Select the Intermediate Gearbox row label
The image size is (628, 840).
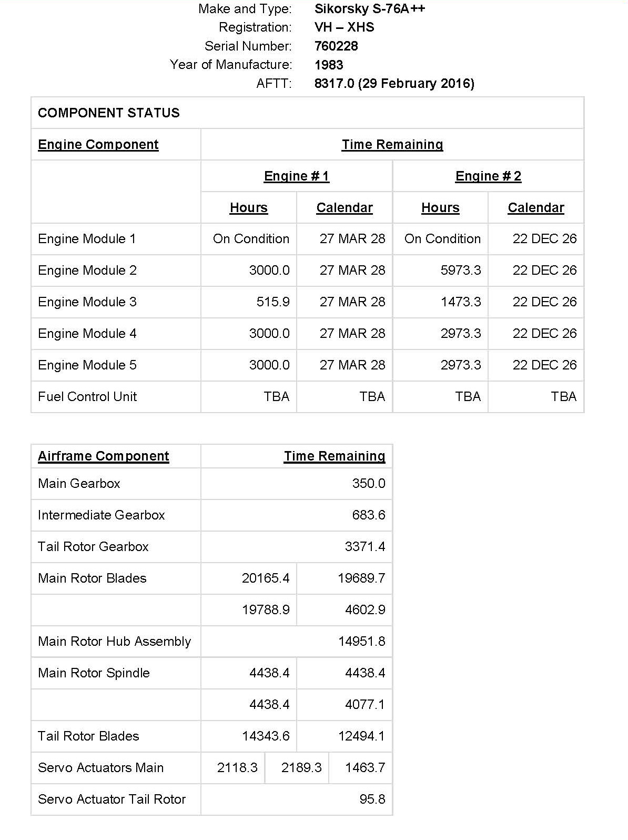[x=102, y=515]
